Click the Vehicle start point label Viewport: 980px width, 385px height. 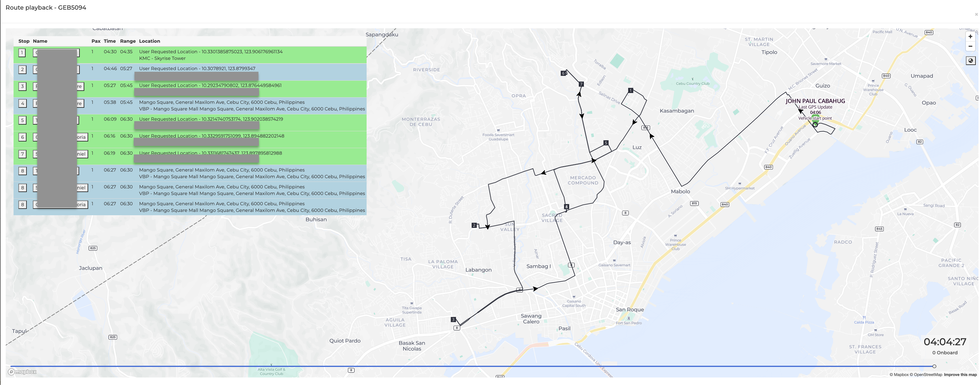tap(815, 118)
